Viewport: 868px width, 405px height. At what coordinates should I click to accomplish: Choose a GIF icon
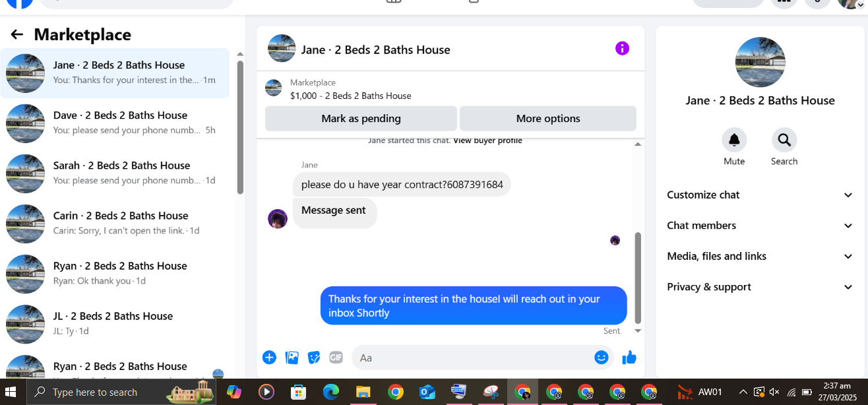(x=336, y=358)
